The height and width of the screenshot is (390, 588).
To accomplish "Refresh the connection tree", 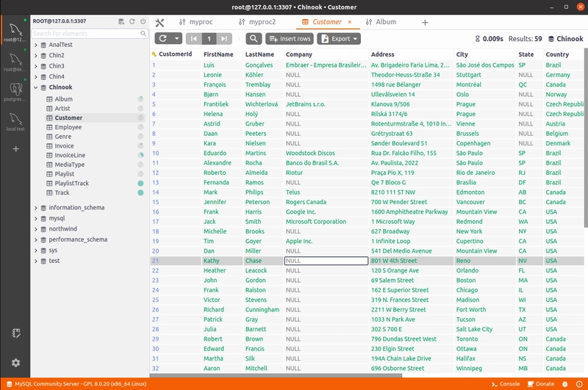I will point(132,21).
